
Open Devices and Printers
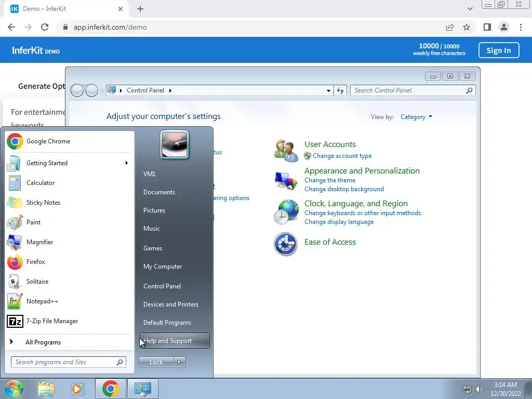(175, 304)
